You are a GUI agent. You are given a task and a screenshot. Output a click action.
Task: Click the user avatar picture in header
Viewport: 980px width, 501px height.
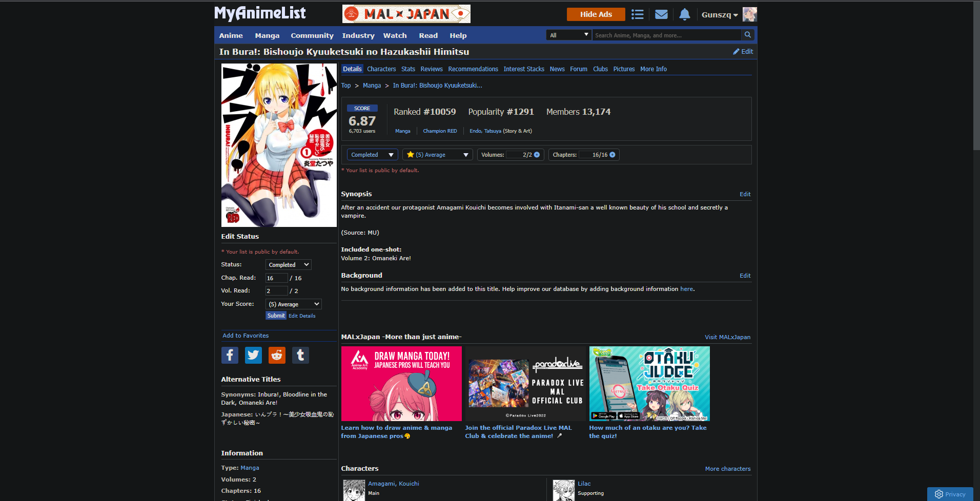(x=749, y=14)
